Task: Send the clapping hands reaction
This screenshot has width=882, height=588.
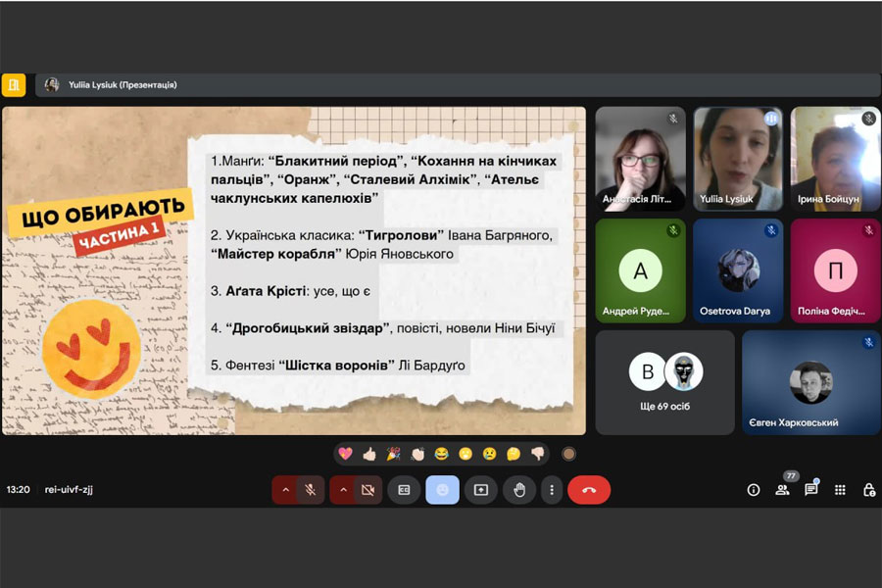Action: pos(417,454)
